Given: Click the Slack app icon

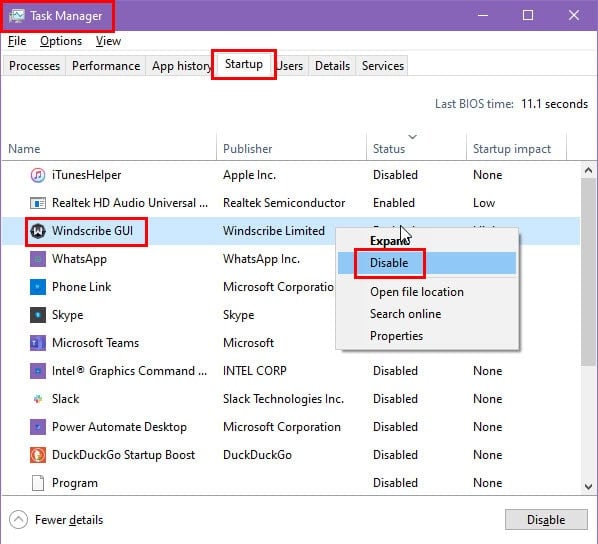Looking at the screenshot, I should point(38,399).
